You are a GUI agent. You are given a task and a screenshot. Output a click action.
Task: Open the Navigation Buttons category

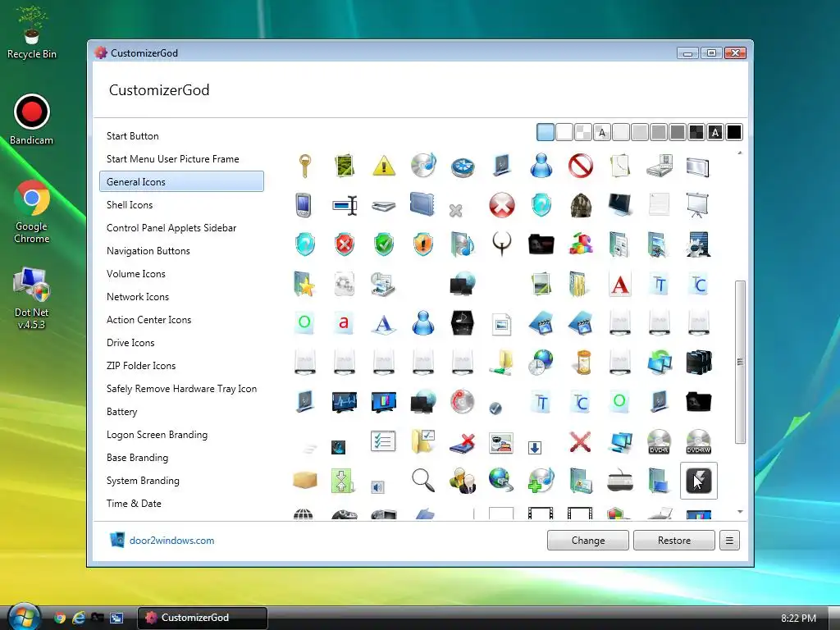pos(181,251)
